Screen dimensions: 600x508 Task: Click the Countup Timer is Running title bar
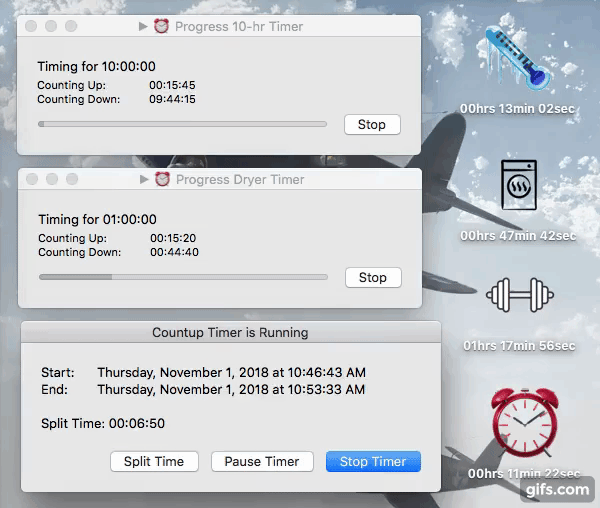[x=230, y=332]
